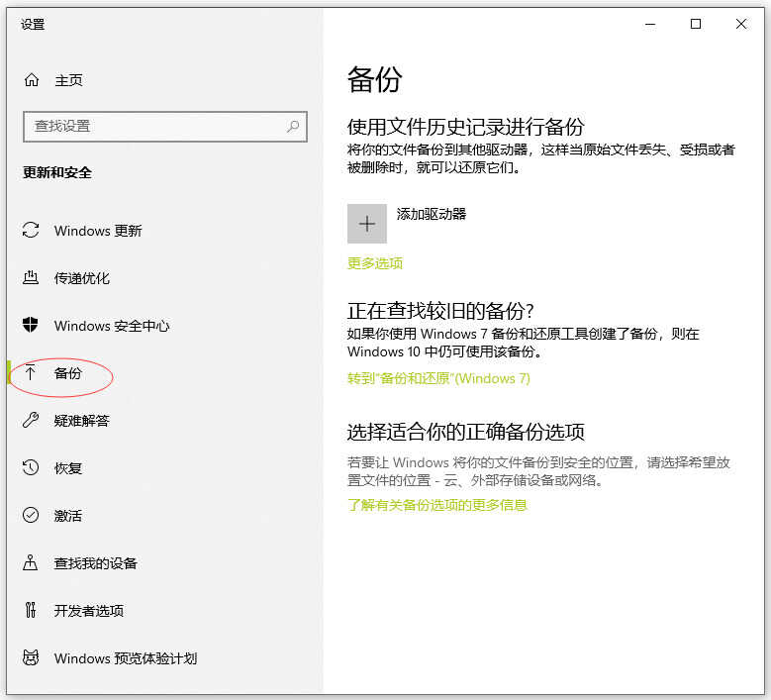
Task: Go to the 传递优化 page
Action: point(81,278)
